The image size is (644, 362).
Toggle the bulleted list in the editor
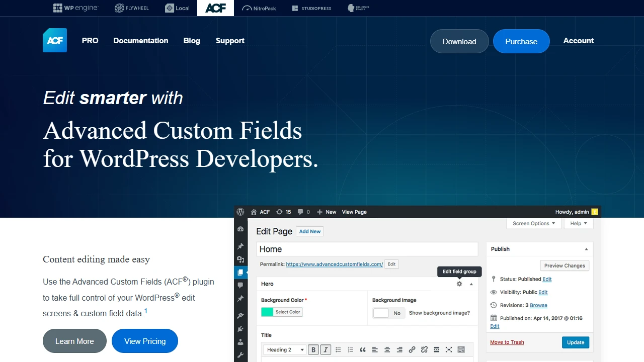[338, 349]
